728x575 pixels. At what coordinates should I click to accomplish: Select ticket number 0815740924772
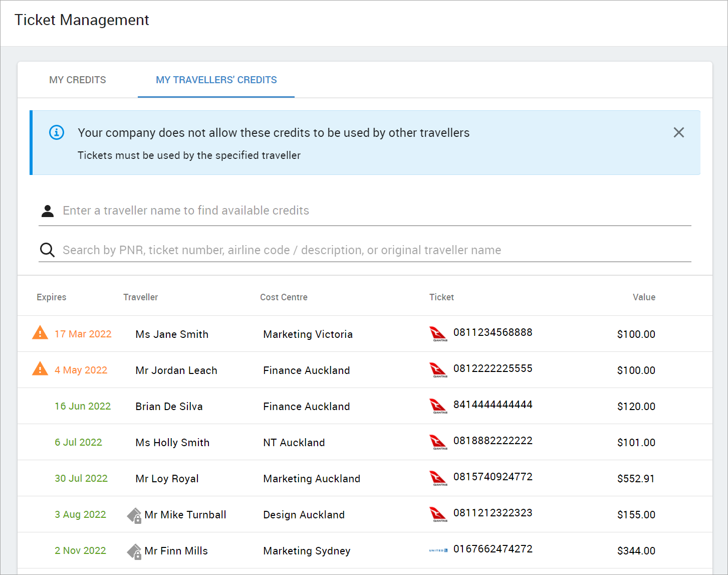[493, 477]
